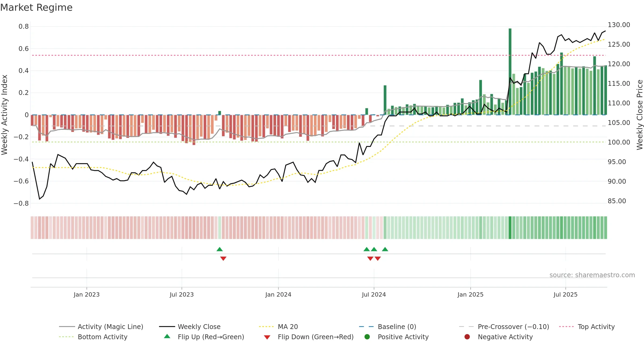Toggle Pre-Crossover (−0.10) legend entry
This screenshot has height=362, width=644.
coord(504,327)
